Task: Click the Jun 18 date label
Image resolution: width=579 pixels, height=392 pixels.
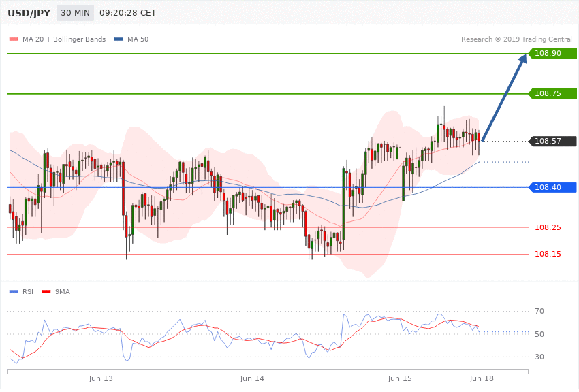Action: (482, 378)
